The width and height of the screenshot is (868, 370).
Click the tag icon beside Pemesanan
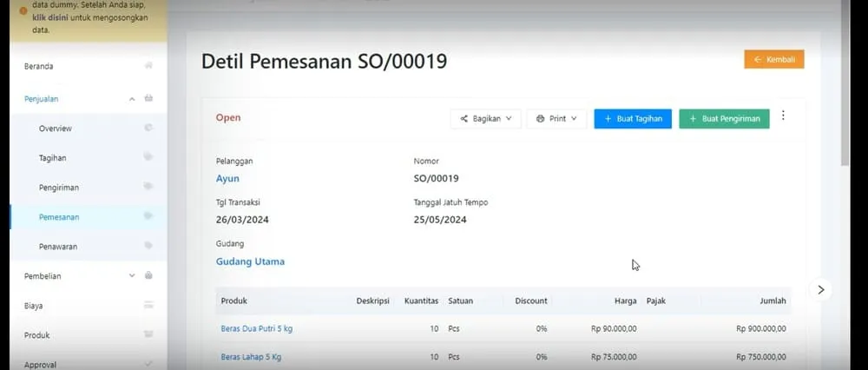point(148,215)
